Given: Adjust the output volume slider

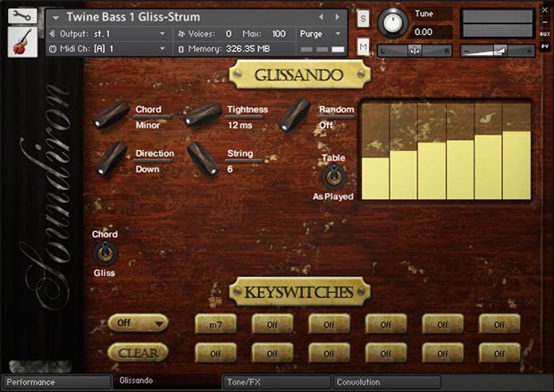Looking at the screenshot, I should (497, 51).
